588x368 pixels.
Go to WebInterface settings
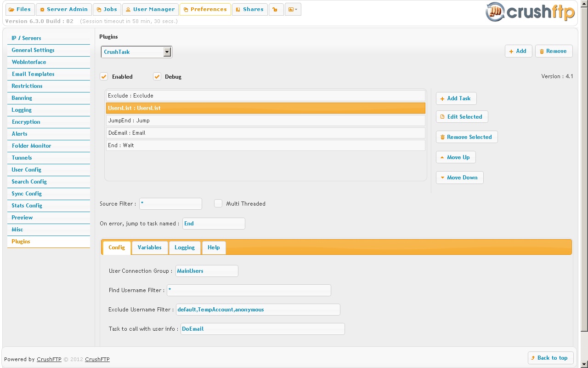(x=49, y=62)
